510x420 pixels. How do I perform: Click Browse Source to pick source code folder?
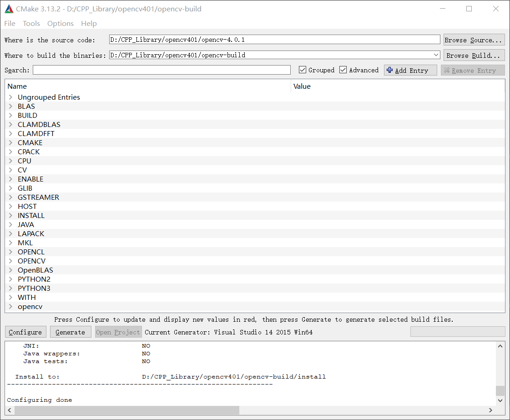click(x=474, y=40)
